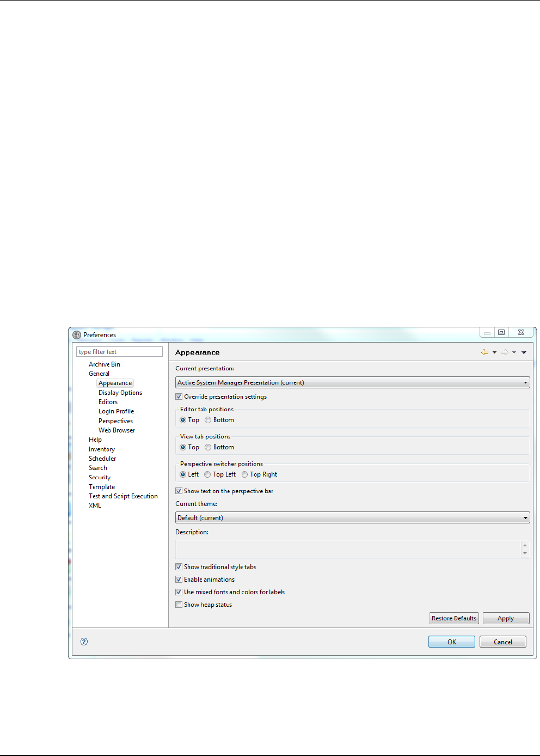Open Editors preferences page

108,402
